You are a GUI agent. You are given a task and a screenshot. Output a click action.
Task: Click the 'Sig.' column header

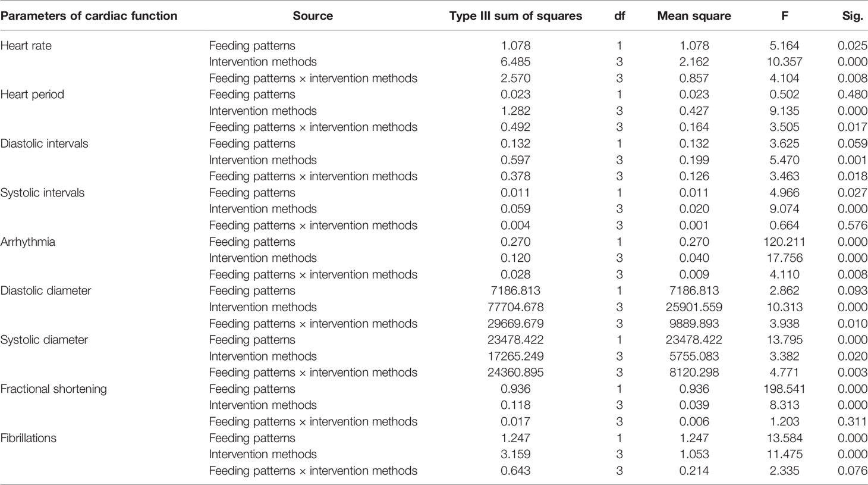pos(853,16)
